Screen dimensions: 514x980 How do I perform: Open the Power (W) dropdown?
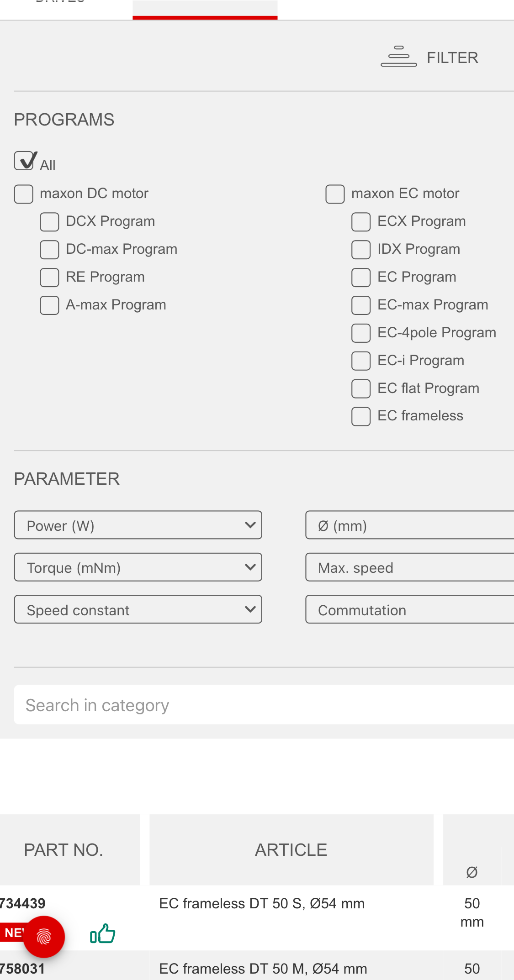(x=138, y=525)
